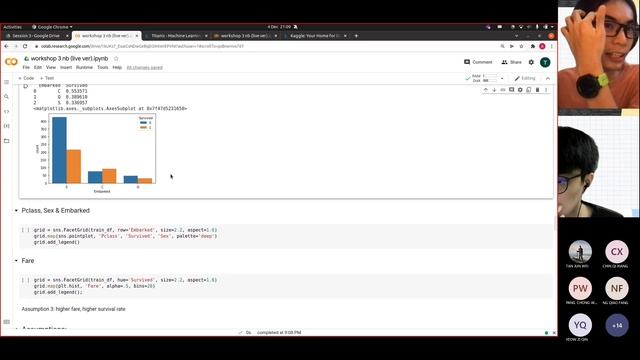Open the View menu
The width and height of the screenshot is (640, 360).
point(51,67)
